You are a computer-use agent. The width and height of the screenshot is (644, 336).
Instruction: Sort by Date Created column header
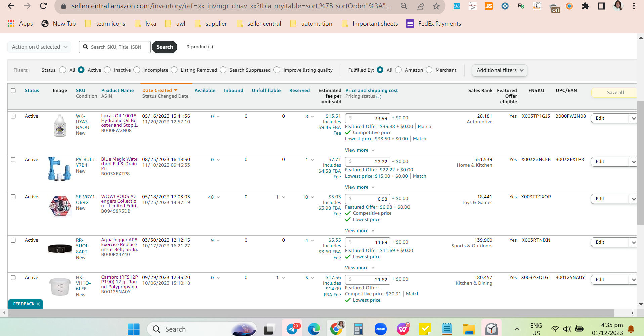tap(160, 91)
